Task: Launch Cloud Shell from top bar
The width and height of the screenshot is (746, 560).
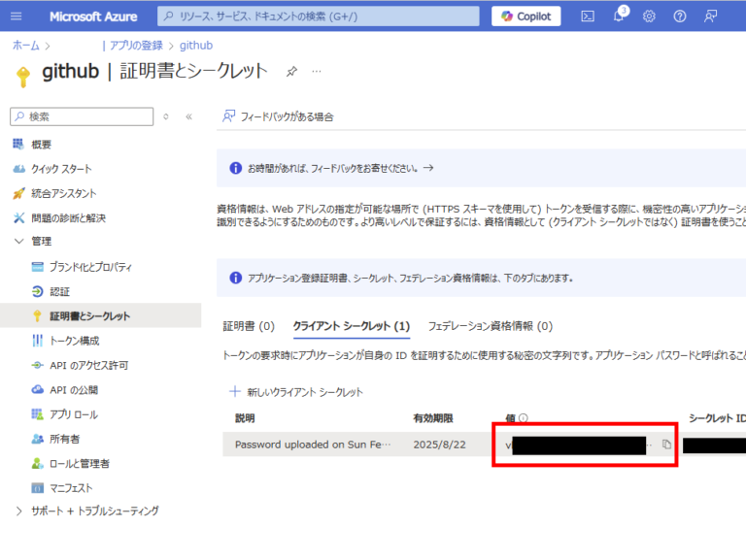Action: click(x=588, y=16)
